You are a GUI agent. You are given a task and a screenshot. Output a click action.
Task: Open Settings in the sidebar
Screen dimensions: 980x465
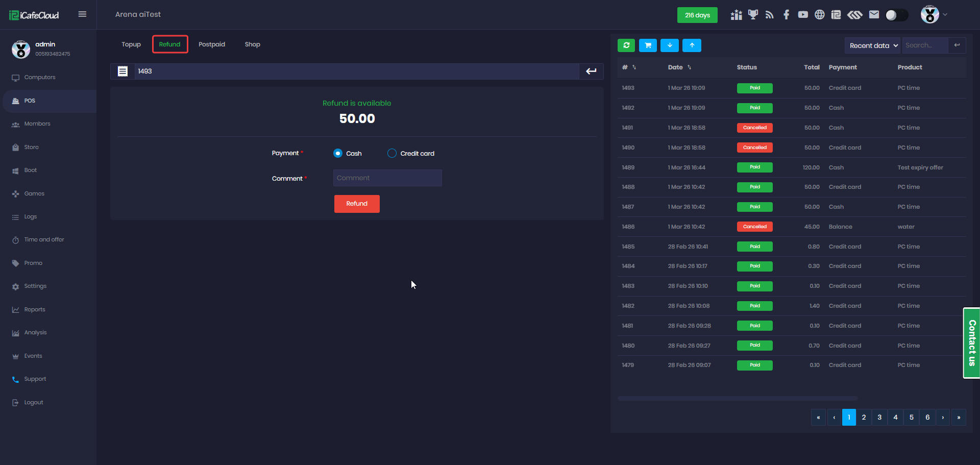click(x=35, y=286)
